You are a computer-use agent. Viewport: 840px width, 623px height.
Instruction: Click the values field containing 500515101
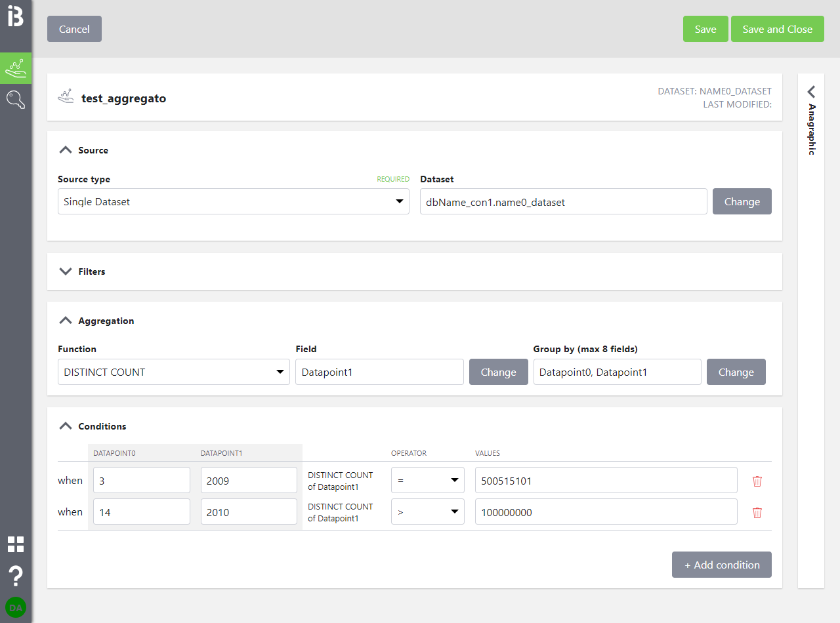coord(606,481)
